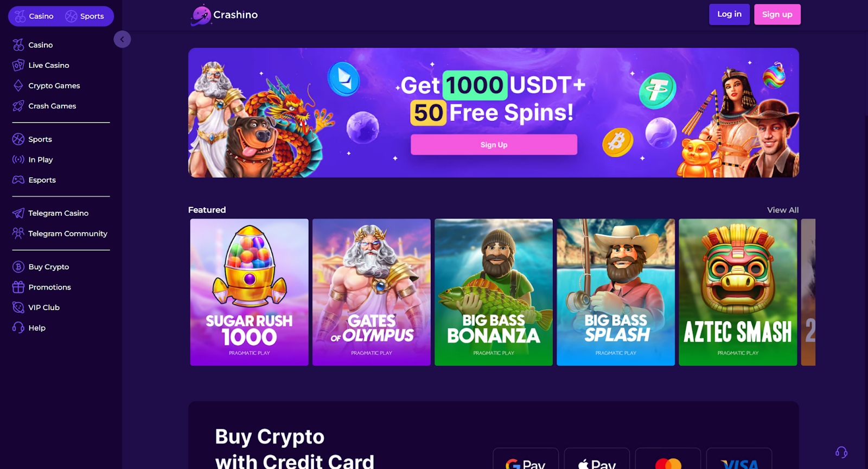Switch to the Sports toggle tab
The image size is (868, 469).
point(85,16)
